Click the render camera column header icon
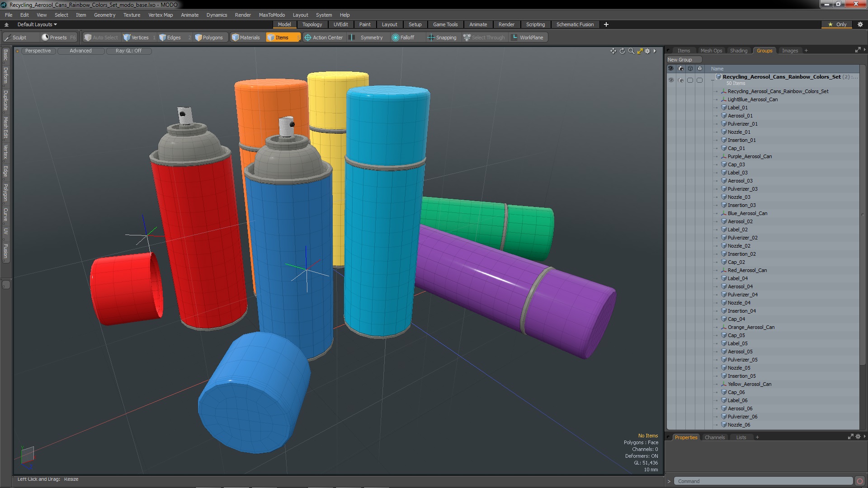The width and height of the screenshot is (868, 488). point(680,69)
